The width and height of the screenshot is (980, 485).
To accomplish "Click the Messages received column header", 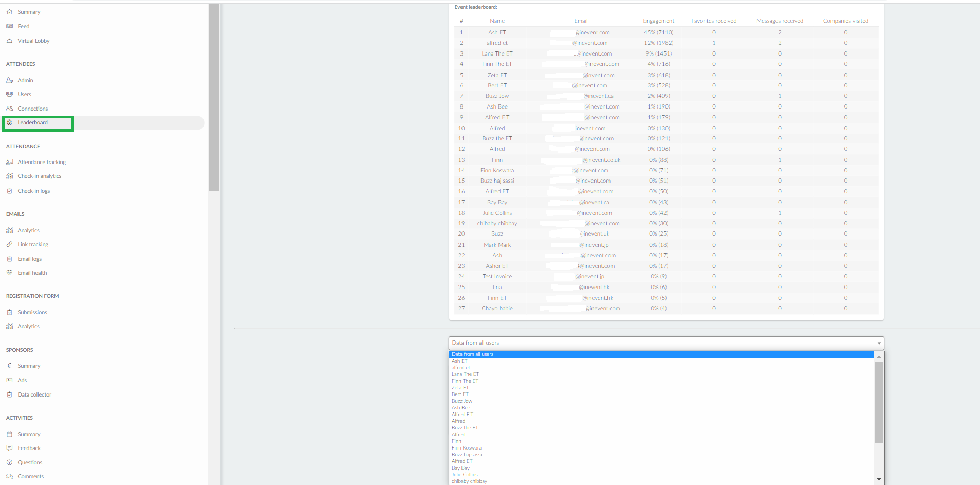I will (780, 21).
